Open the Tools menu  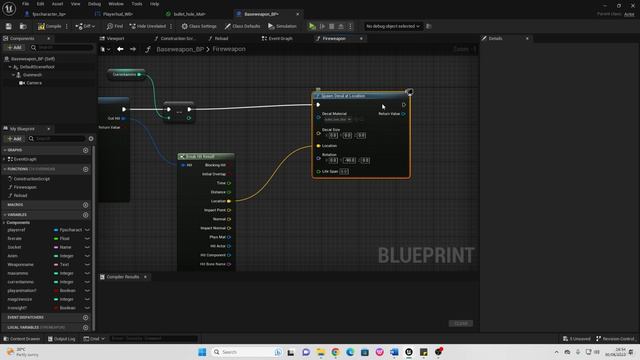137,4
